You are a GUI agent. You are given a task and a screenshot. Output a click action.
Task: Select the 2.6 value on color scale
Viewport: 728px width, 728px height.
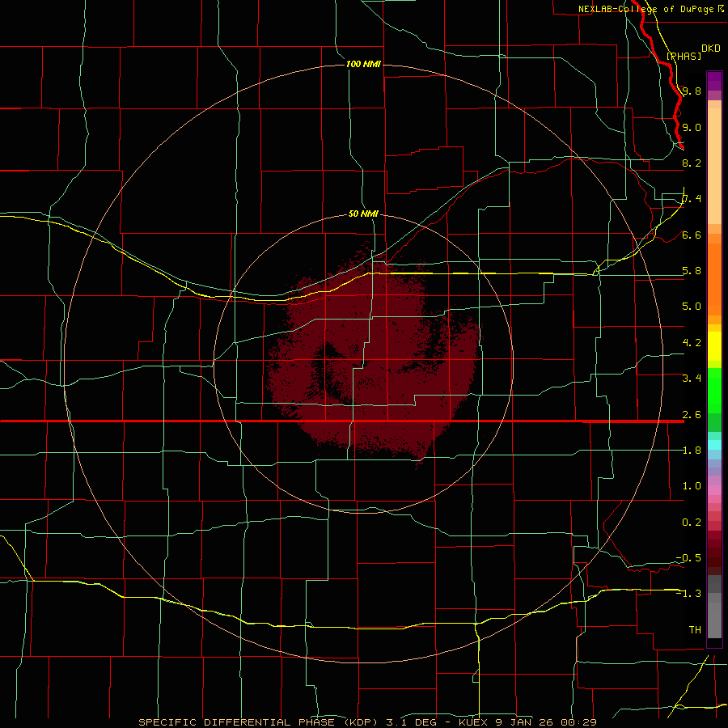[692, 415]
